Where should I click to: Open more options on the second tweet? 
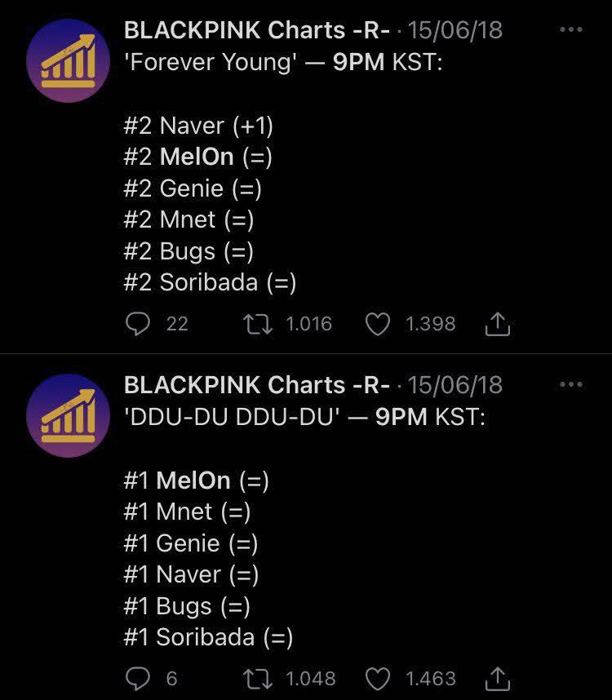[x=571, y=384]
